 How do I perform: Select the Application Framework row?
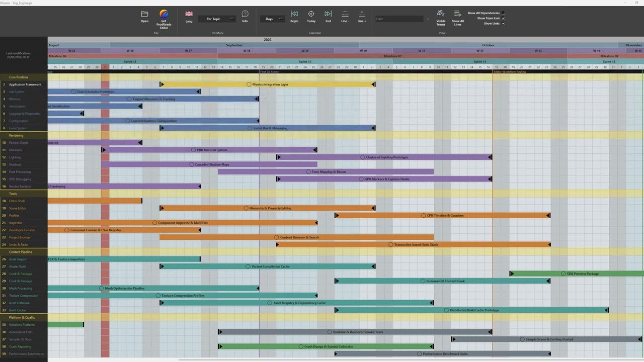pyautogui.click(x=24, y=84)
